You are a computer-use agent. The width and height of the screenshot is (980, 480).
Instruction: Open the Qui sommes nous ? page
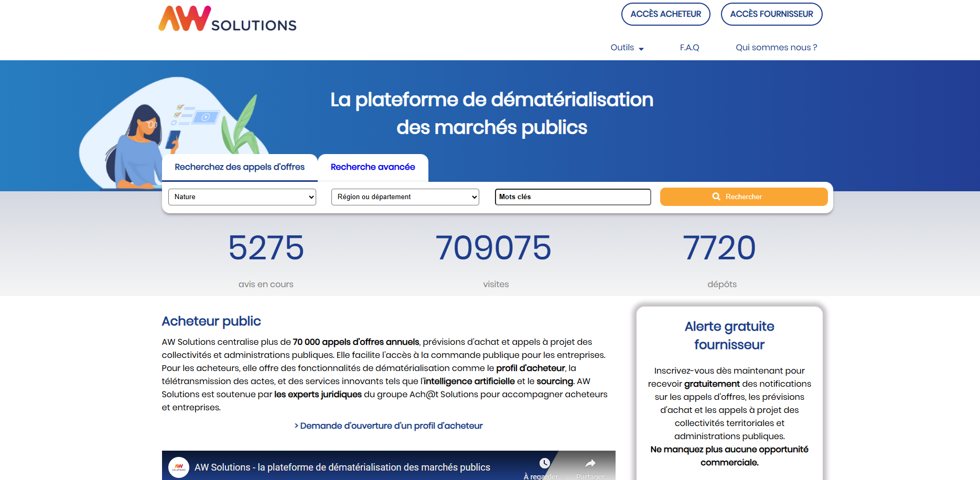coord(776,47)
